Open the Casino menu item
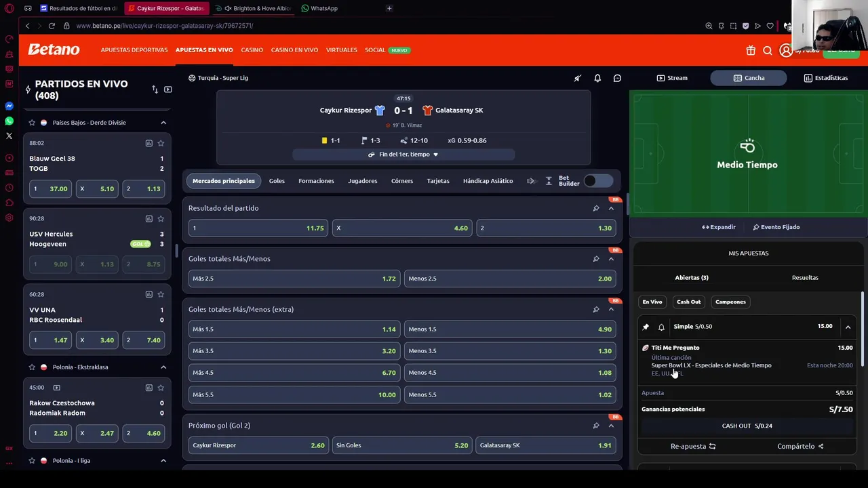Image resolution: width=868 pixels, height=488 pixels. pos(252,50)
